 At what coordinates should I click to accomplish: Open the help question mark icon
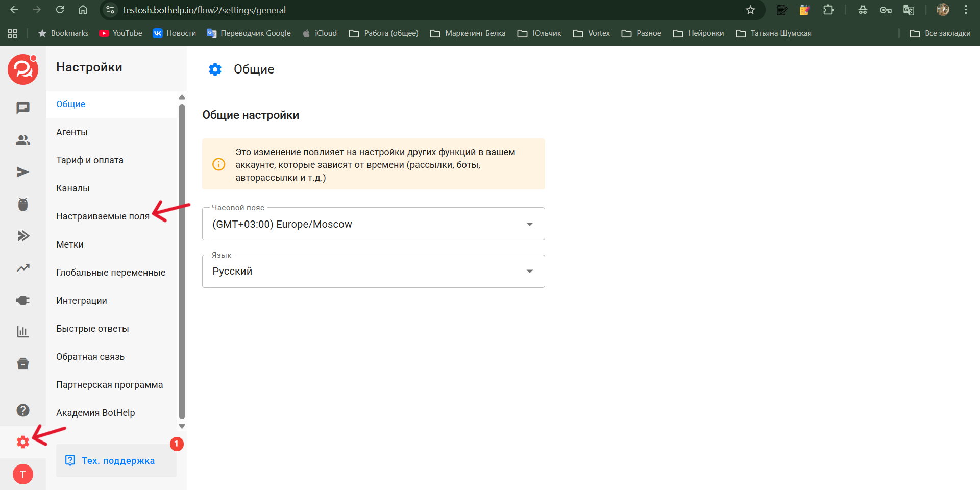click(23, 410)
